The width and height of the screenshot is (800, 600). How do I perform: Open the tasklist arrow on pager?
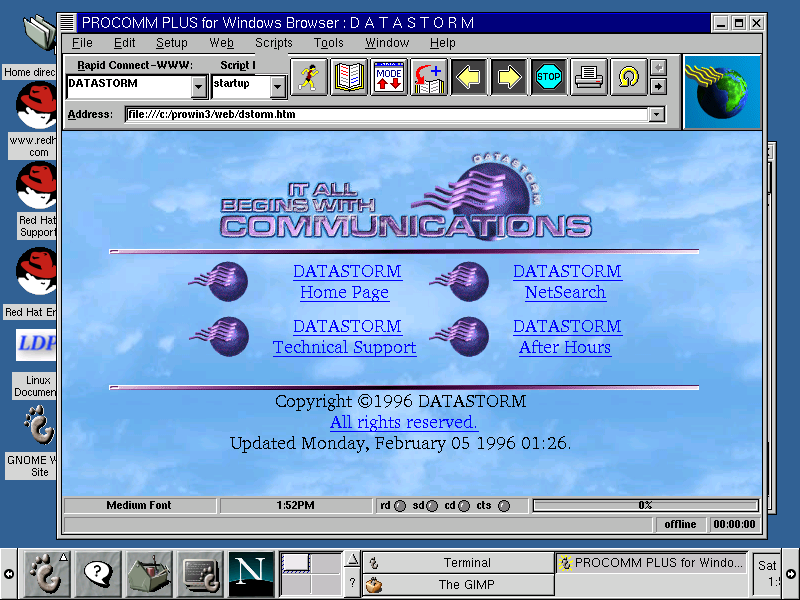(352, 560)
